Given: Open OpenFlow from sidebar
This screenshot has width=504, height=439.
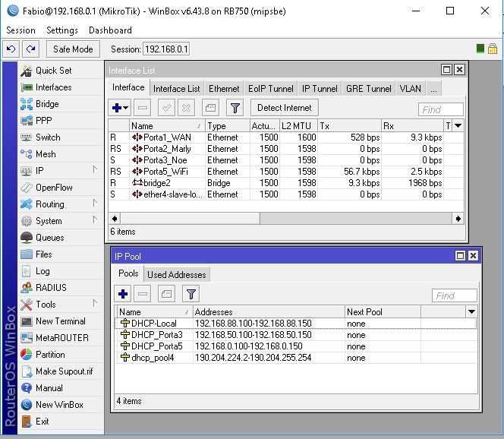Looking at the screenshot, I should click(61, 188).
